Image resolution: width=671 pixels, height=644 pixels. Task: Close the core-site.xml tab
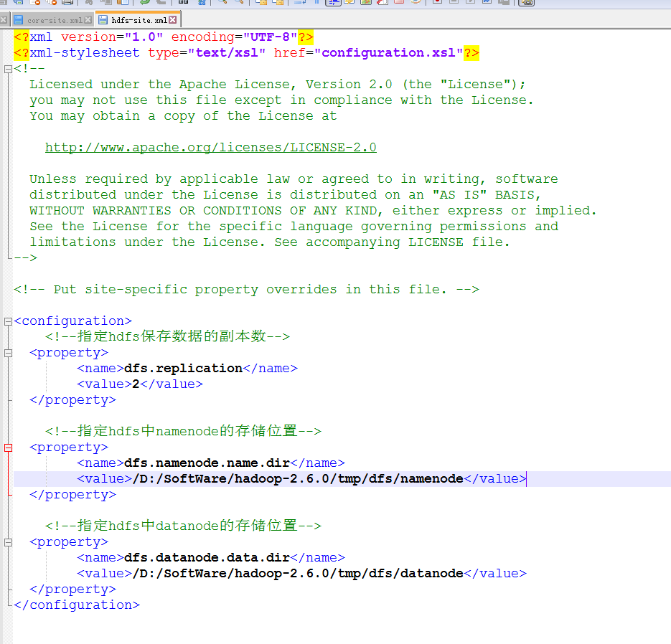(x=88, y=19)
